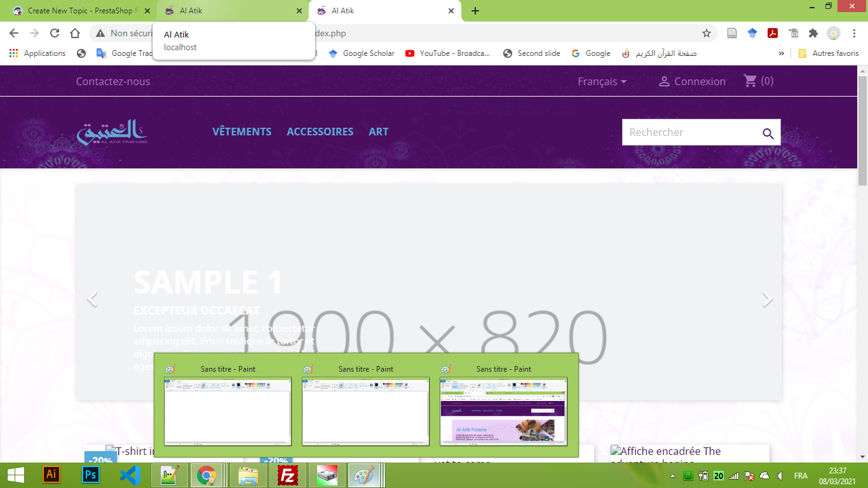Viewport: 868px width, 488px height.
Task: Open Photoshop from the taskbar
Action: (x=91, y=475)
